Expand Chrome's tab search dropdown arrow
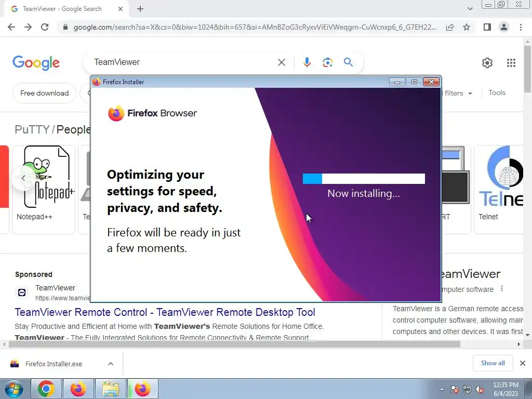 (470, 9)
